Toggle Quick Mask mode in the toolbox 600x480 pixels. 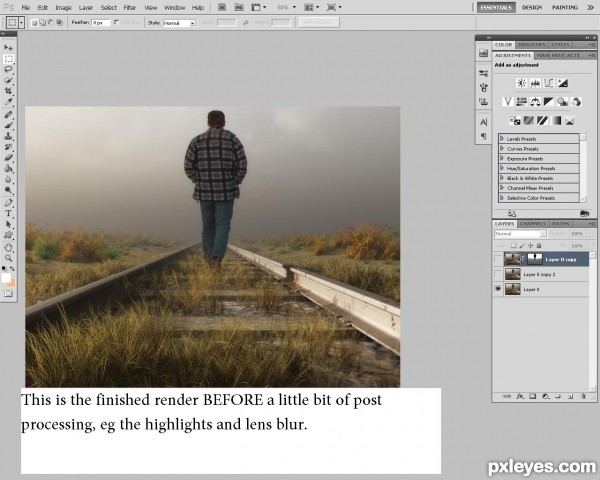click(8, 294)
